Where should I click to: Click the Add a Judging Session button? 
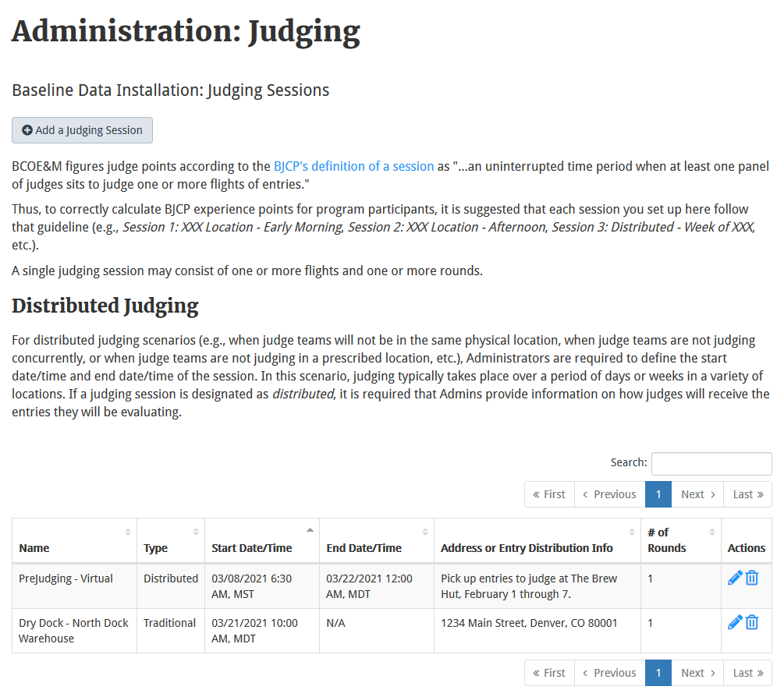82,129
